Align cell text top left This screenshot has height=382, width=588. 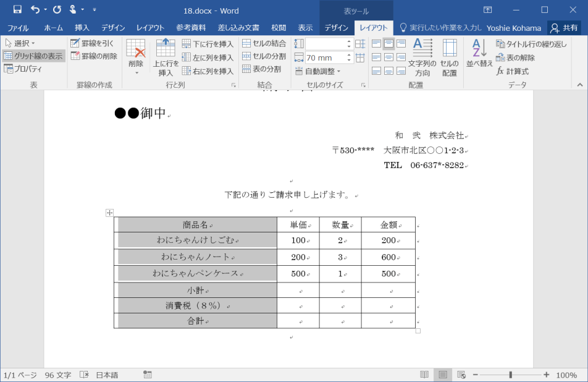(x=377, y=43)
